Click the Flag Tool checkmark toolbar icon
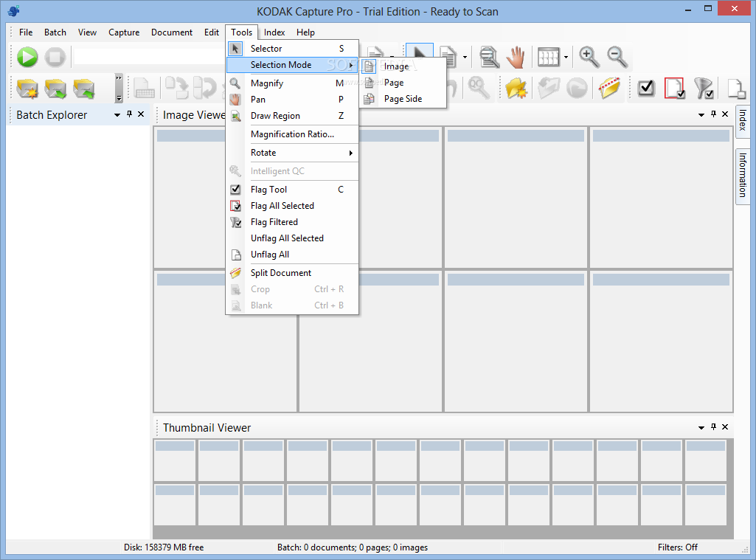Image resolution: width=756 pixels, height=560 pixels. [646, 89]
